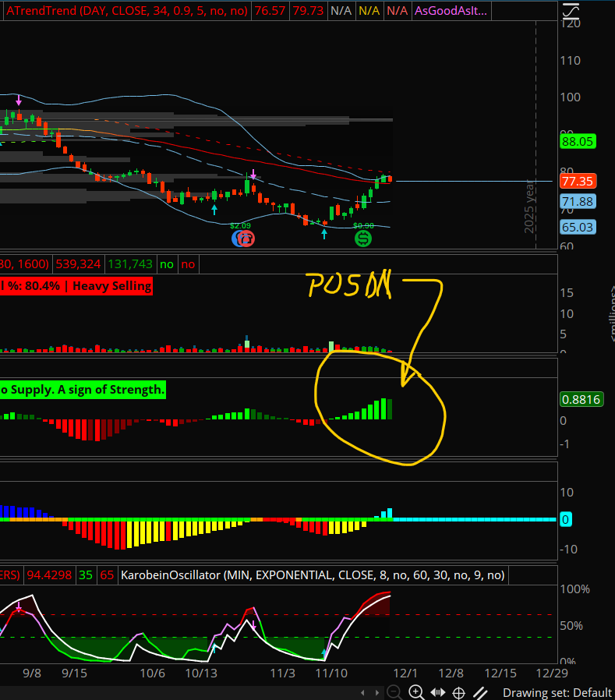615x700 pixels.
Task: Open the Drawing set: Default selector
Action: click(557, 692)
